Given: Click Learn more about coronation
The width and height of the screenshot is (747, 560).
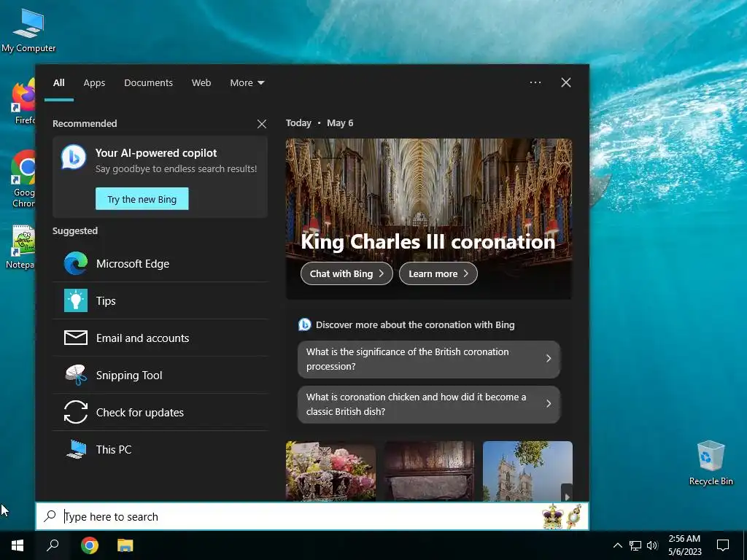Looking at the screenshot, I should click(x=438, y=274).
